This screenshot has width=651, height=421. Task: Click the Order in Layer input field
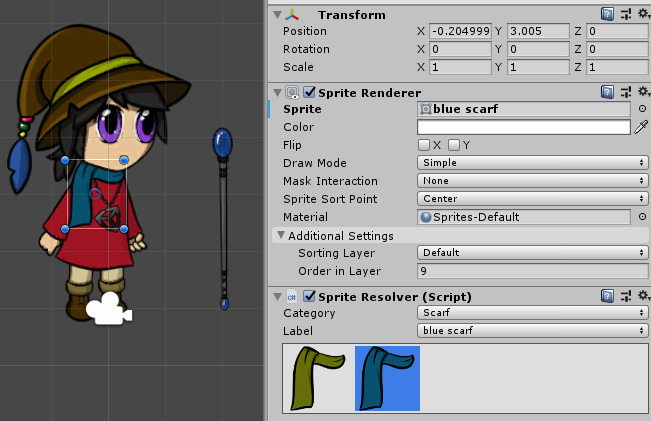[532, 271]
